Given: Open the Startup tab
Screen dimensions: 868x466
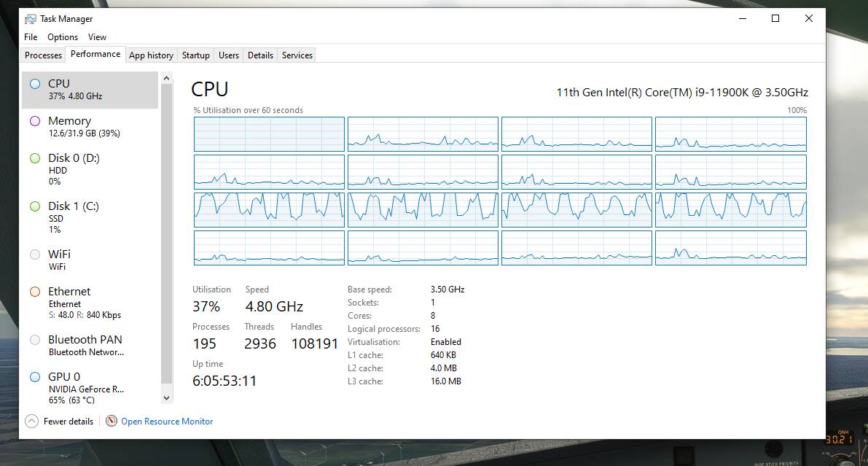Looking at the screenshot, I should pyautogui.click(x=195, y=55).
